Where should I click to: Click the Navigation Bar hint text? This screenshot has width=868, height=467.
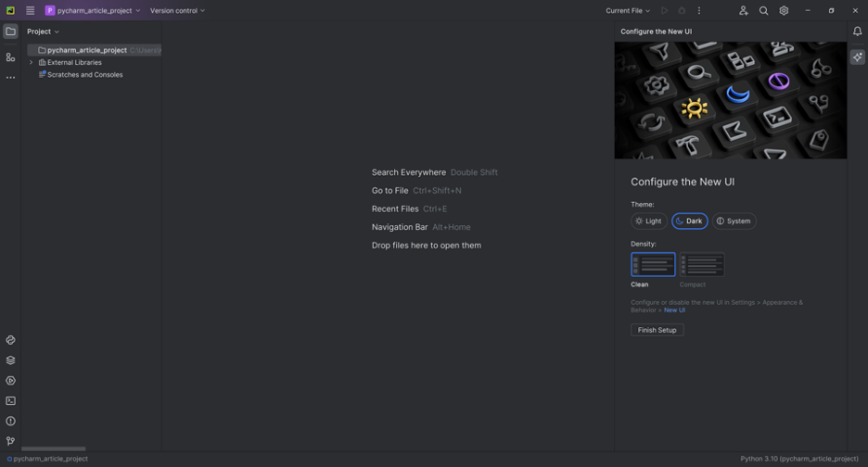400,227
